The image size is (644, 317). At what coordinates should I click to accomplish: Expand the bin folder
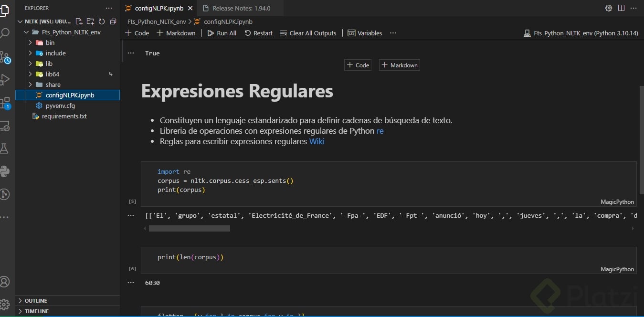click(50, 42)
